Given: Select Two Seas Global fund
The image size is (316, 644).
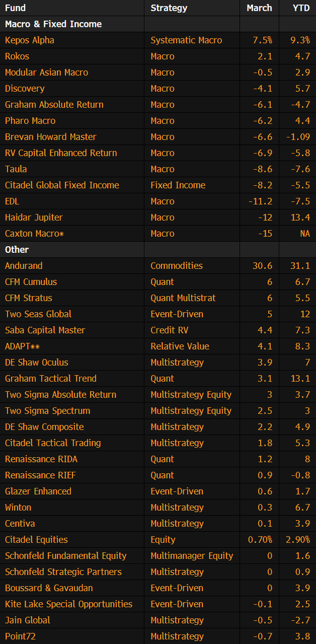Looking at the screenshot, I should tap(38, 314).
